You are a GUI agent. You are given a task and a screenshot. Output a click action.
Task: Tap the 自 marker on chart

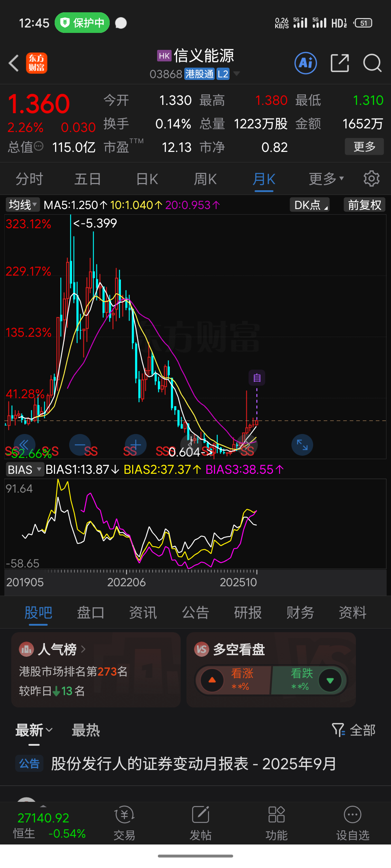(x=257, y=378)
